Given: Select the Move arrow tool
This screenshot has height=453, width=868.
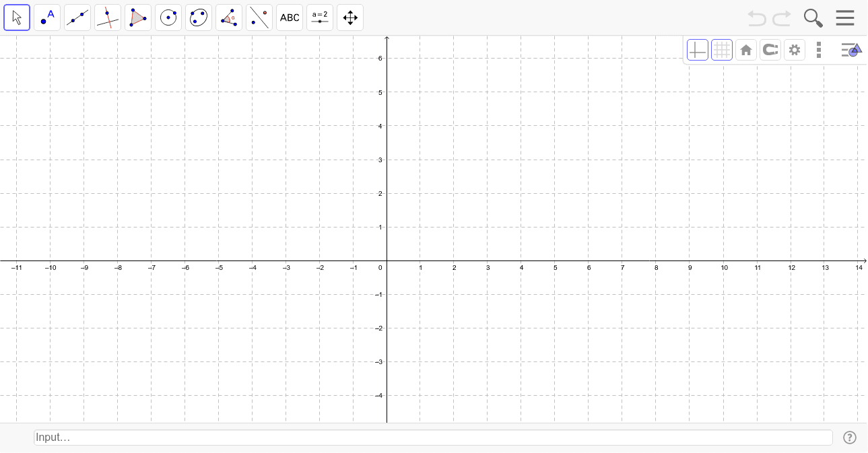Looking at the screenshot, I should coord(17,18).
